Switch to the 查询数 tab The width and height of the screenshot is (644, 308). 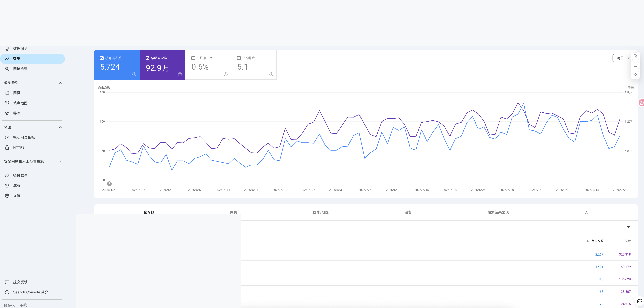point(149,212)
